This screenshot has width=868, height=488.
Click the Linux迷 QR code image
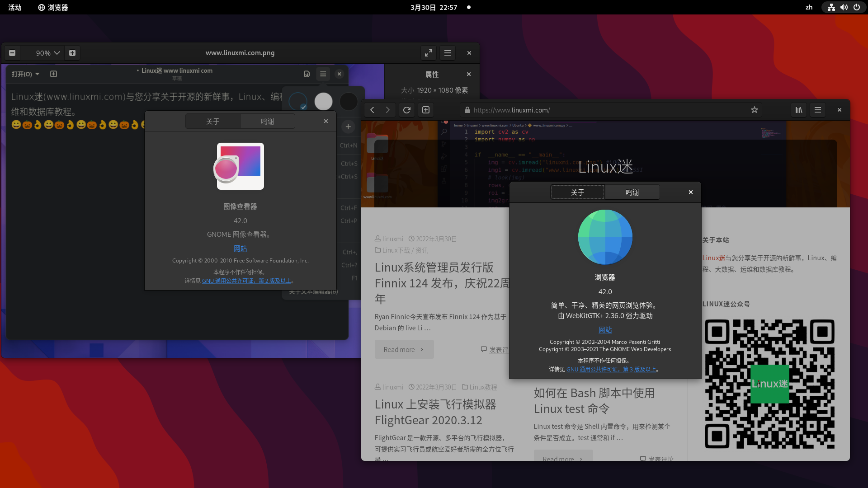(x=769, y=384)
